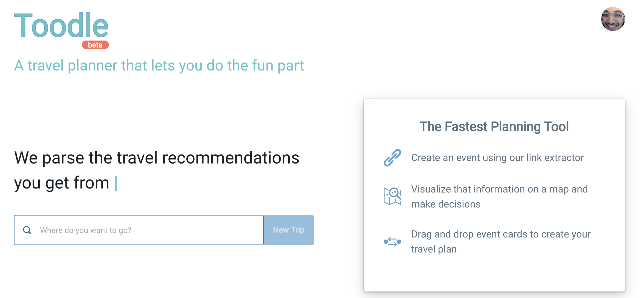
Task: Focus the 'Where do you want to go?' field
Action: click(139, 230)
